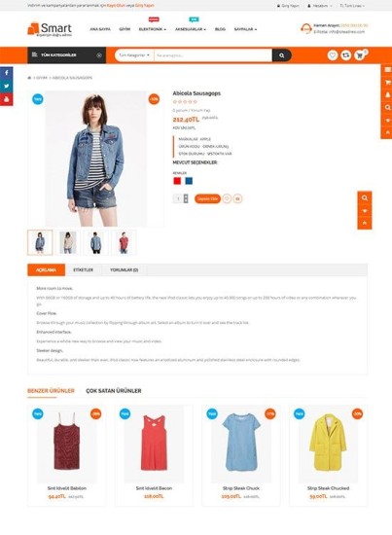Select the blue color swatch
392x535 pixels.
189,181
